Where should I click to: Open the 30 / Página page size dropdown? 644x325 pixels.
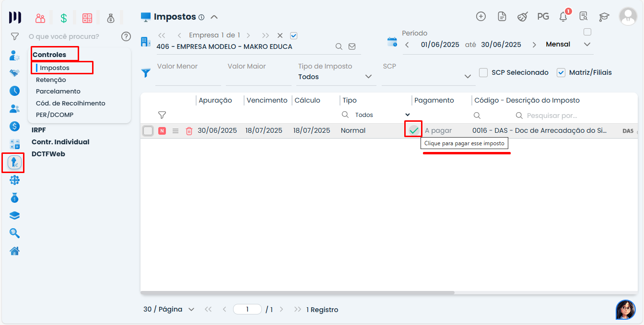coord(169,309)
